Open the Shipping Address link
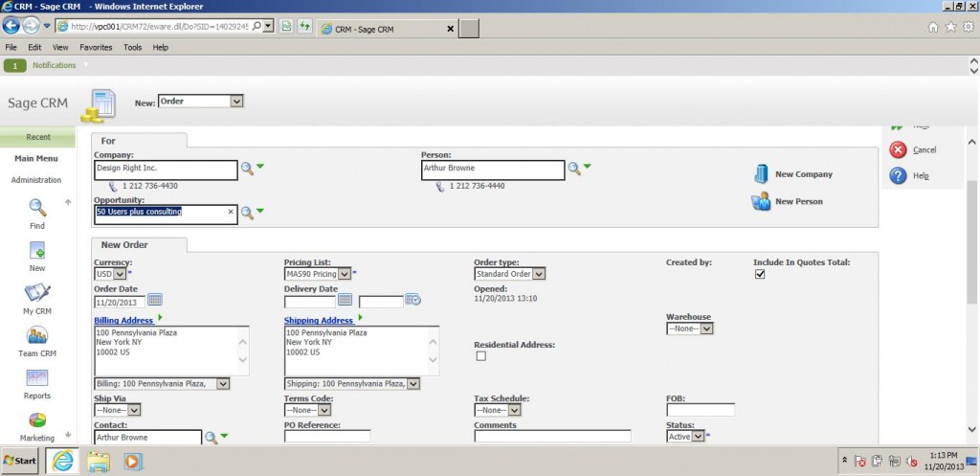The width and height of the screenshot is (980, 476). tap(319, 320)
